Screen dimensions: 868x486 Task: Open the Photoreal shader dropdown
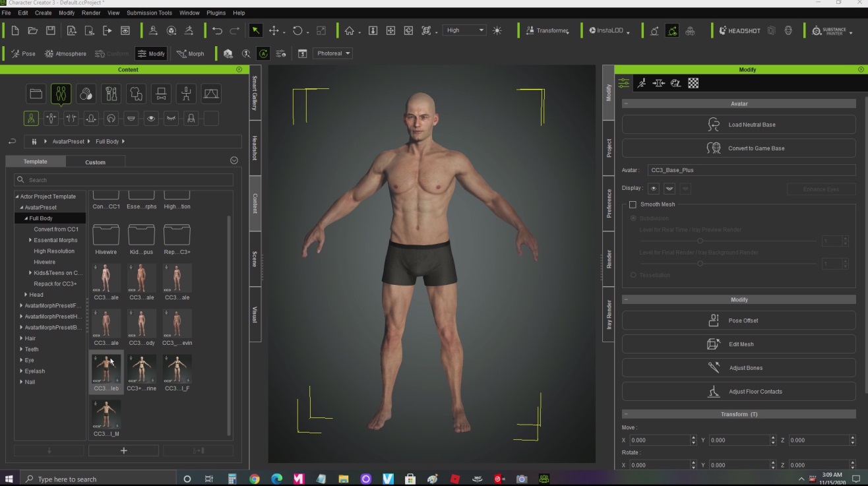tap(334, 53)
